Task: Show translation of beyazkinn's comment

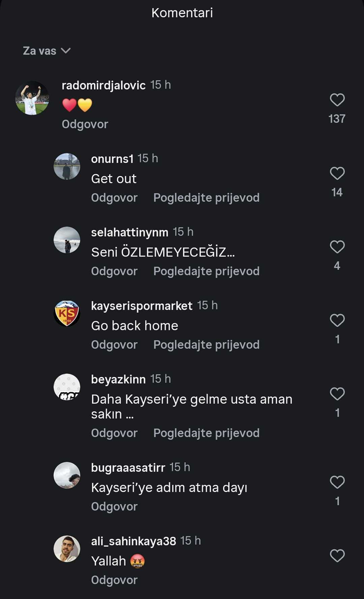Action: pos(206,433)
